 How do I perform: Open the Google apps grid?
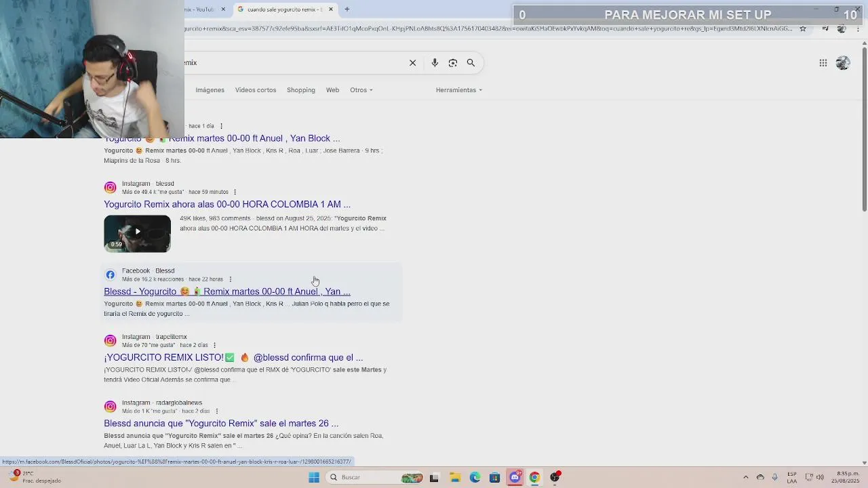click(x=823, y=63)
